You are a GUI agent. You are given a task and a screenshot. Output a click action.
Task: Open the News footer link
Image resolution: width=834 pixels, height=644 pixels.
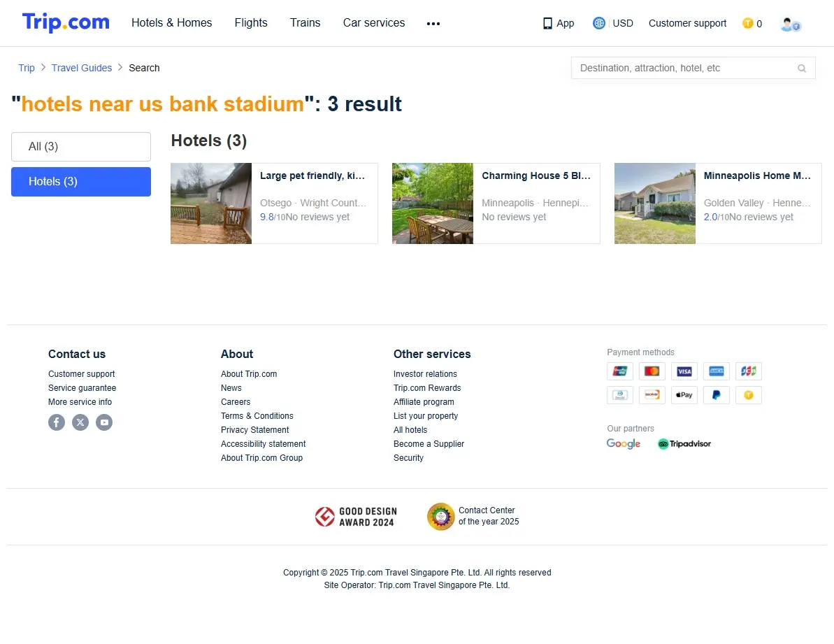point(231,388)
